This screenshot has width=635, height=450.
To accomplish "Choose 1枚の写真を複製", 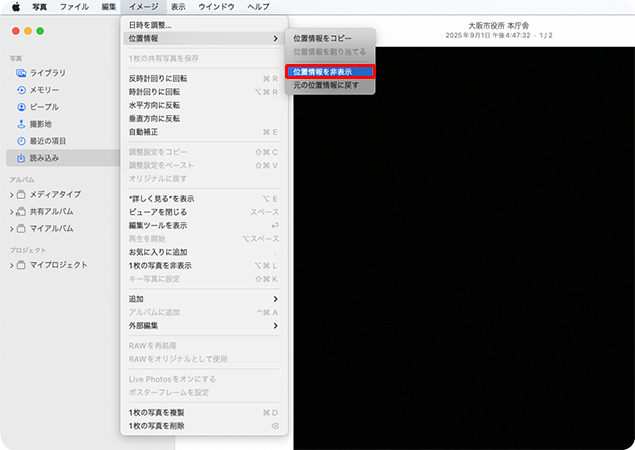I will (x=204, y=413).
